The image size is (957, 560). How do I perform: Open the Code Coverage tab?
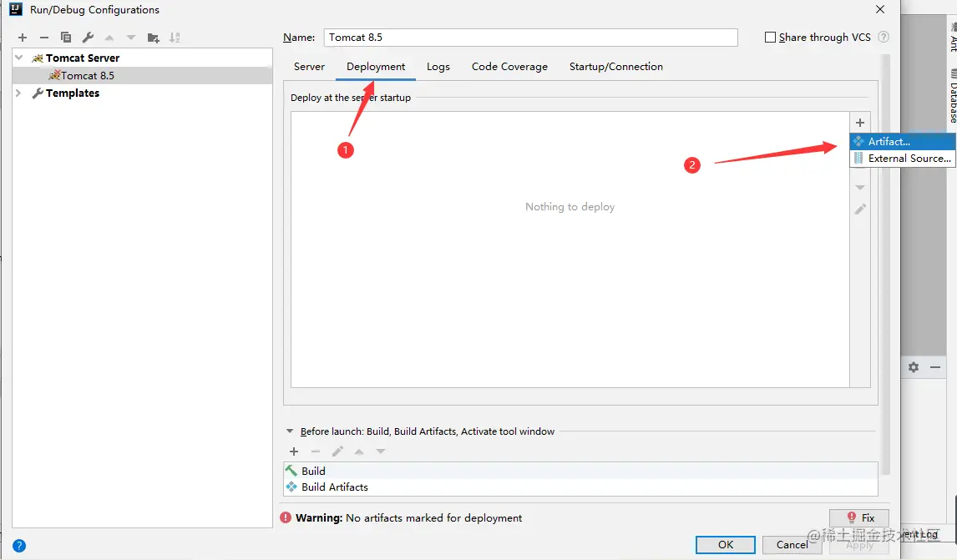pyautogui.click(x=509, y=67)
